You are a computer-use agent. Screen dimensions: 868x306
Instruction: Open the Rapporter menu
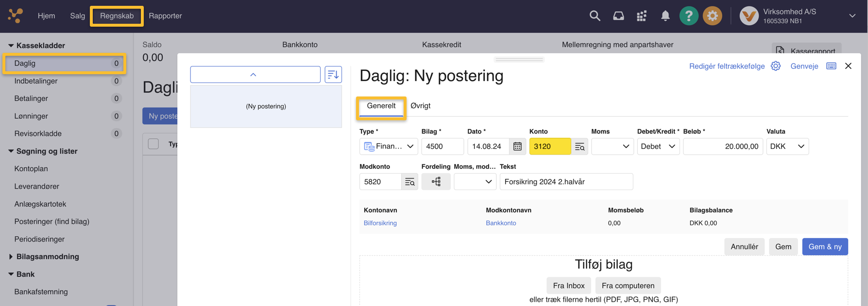pos(165,16)
